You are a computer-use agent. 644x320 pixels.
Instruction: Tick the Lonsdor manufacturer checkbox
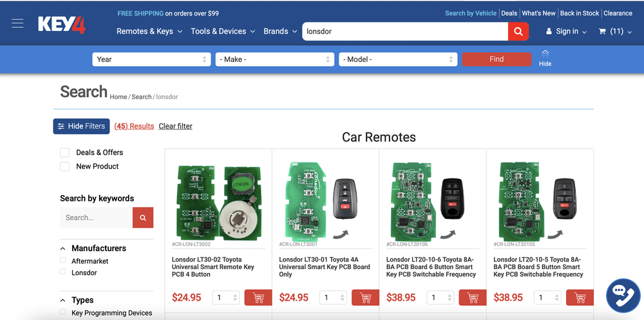[x=63, y=272]
